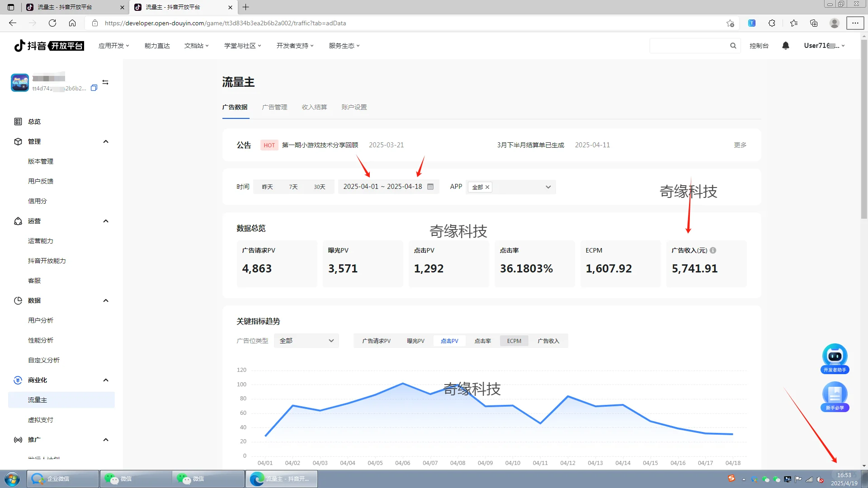The image size is (868, 488).
Task: Open announcement 第一期小游戏技术分享回顾
Action: click(320, 145)
